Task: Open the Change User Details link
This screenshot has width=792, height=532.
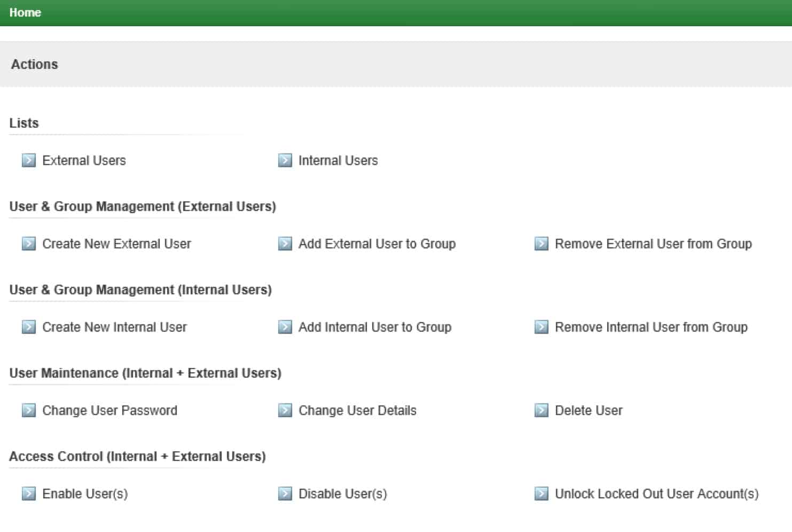Action: [x=357, y=410]
